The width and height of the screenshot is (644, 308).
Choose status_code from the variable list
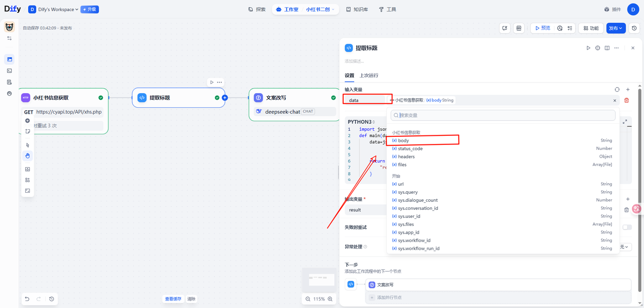coord(410,148)
